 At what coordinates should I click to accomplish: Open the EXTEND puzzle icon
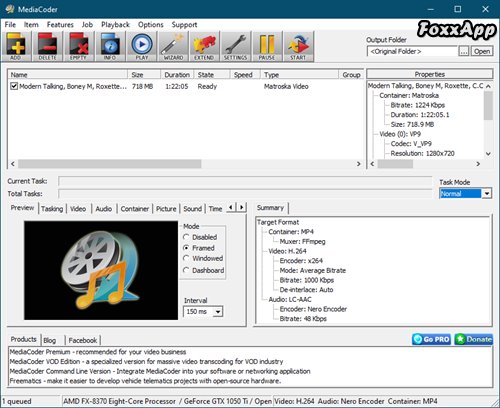[204, 46]
